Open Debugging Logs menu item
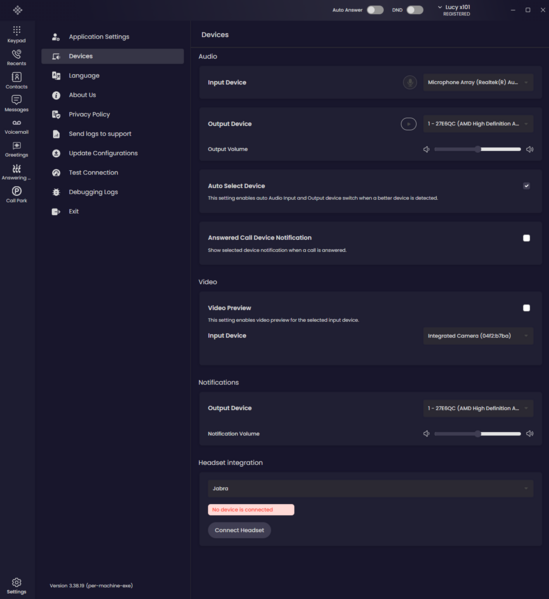Image resolution: width=549 pixels, height=599 pixels. click(x=112, y=192)
